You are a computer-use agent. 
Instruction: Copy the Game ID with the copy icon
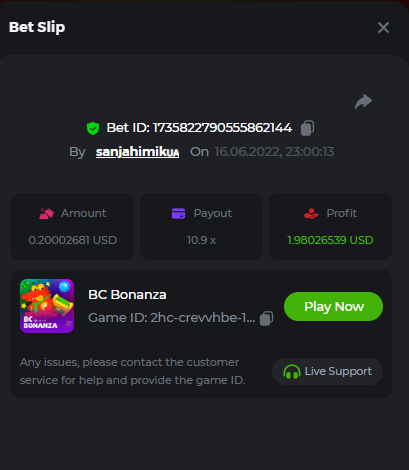(x=266, y=318)
